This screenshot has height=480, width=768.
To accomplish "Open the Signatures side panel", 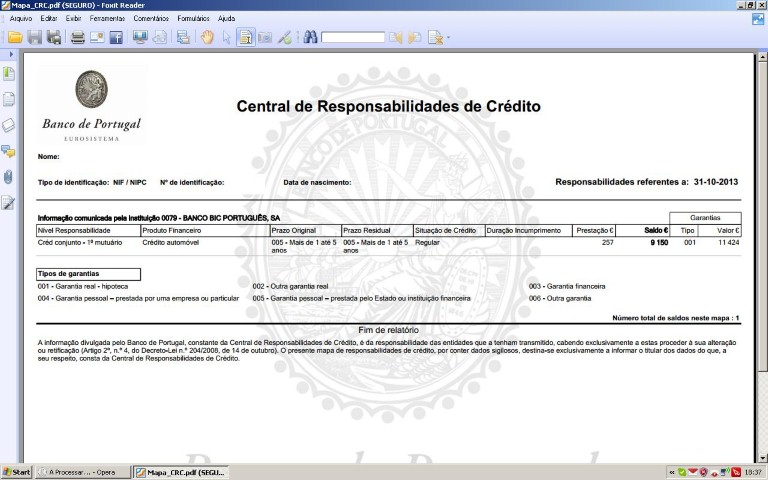I will pyautogui.click(x=9, y=203).
